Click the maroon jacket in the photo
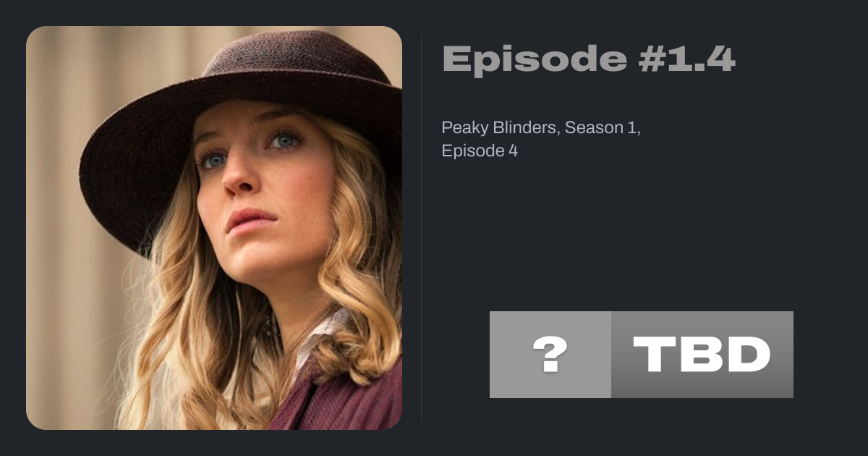Screen dimensions: 868x456 340,398
